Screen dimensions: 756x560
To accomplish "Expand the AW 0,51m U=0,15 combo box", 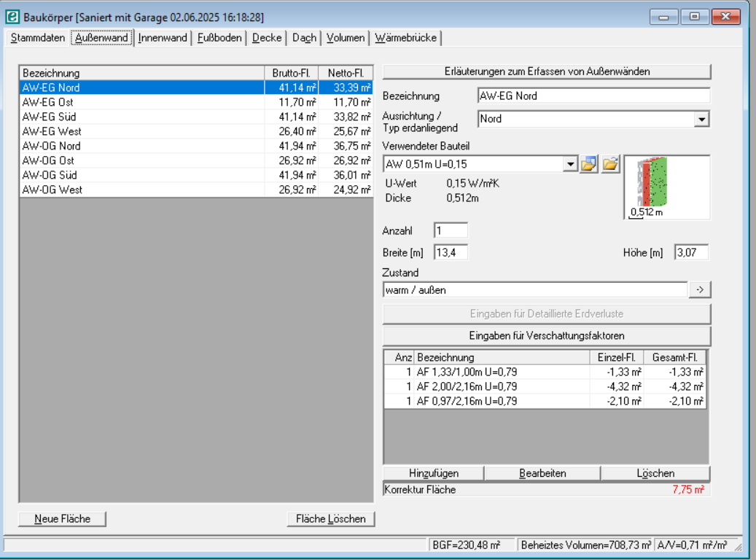I will click(x=570, y=164).
